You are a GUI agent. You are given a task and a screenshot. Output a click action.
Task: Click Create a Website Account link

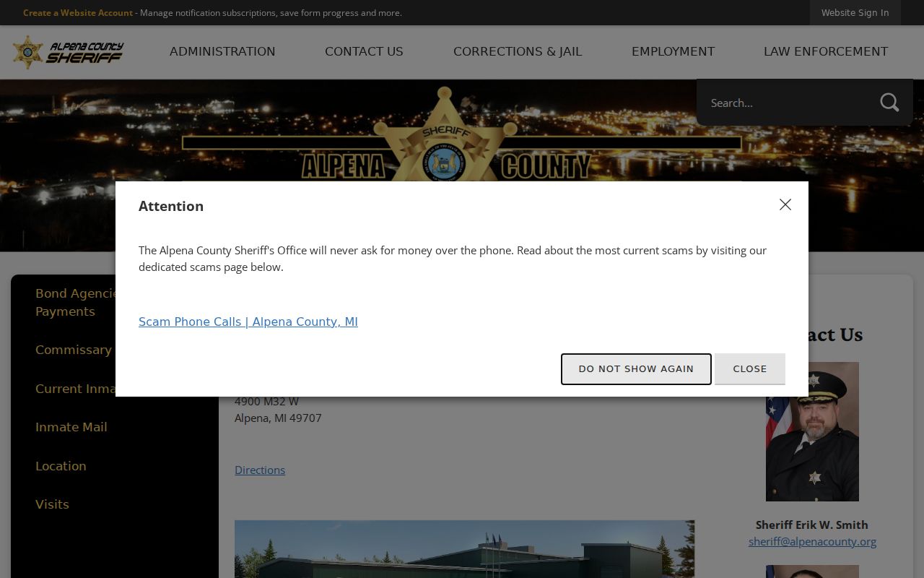click(x=78, y=13)
